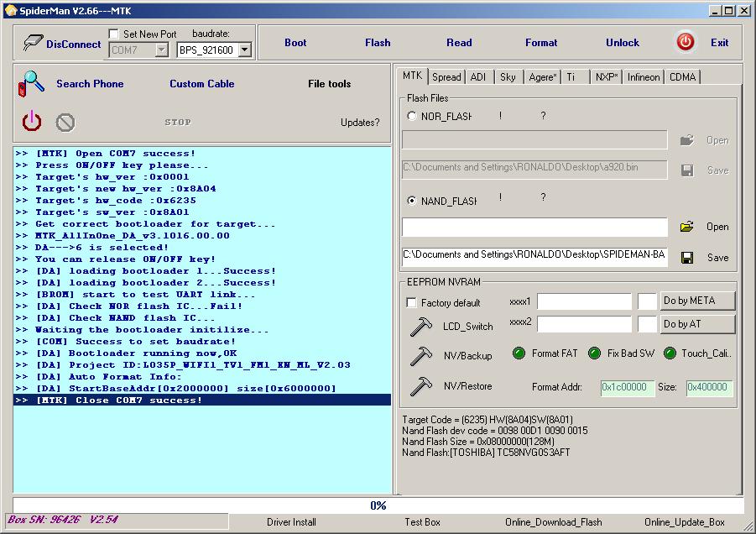The height and width of the screenshot is (534, 756).
Task: Click the DisConnect cable icon
Action: 33,43
